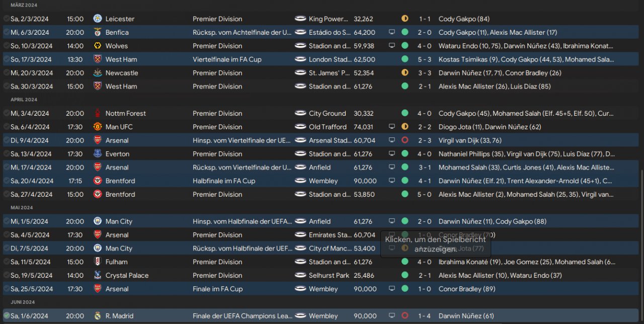The width and height of the screenshot is (644, 324).
Task: Open the Nottm Forest club name link
Action: coord(126,113)
